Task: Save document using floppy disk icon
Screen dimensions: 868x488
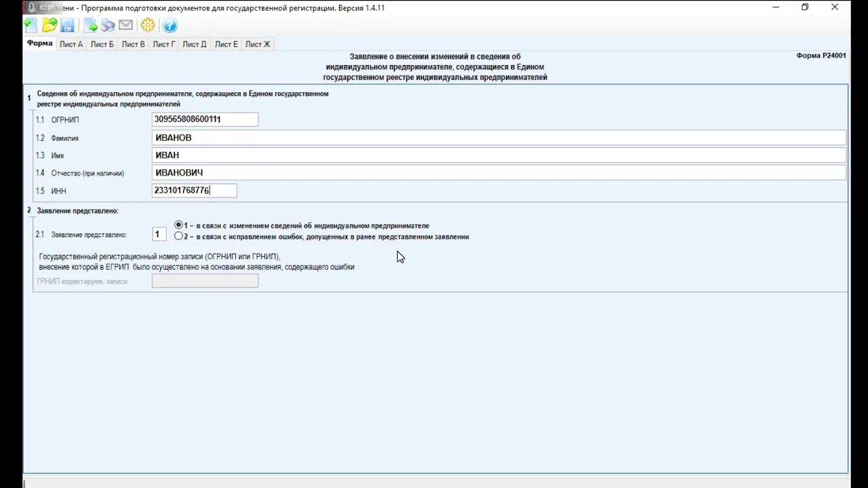Action: point(67,26)
